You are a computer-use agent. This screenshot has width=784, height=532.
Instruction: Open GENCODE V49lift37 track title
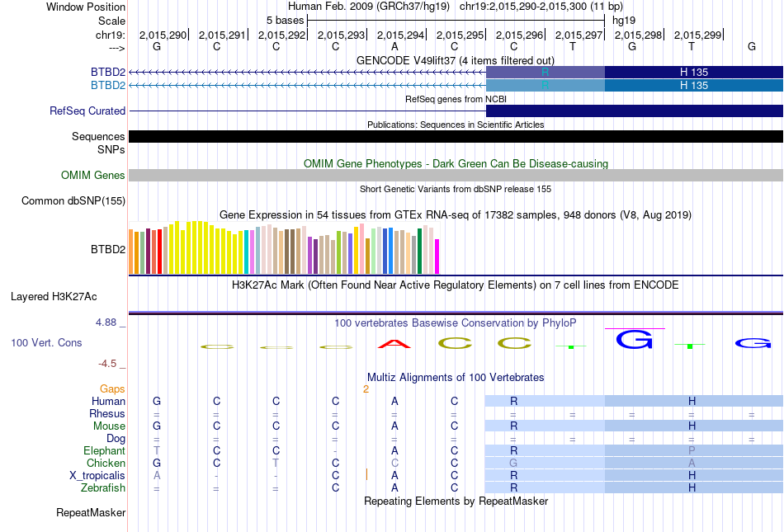click(x=456, y=60)
